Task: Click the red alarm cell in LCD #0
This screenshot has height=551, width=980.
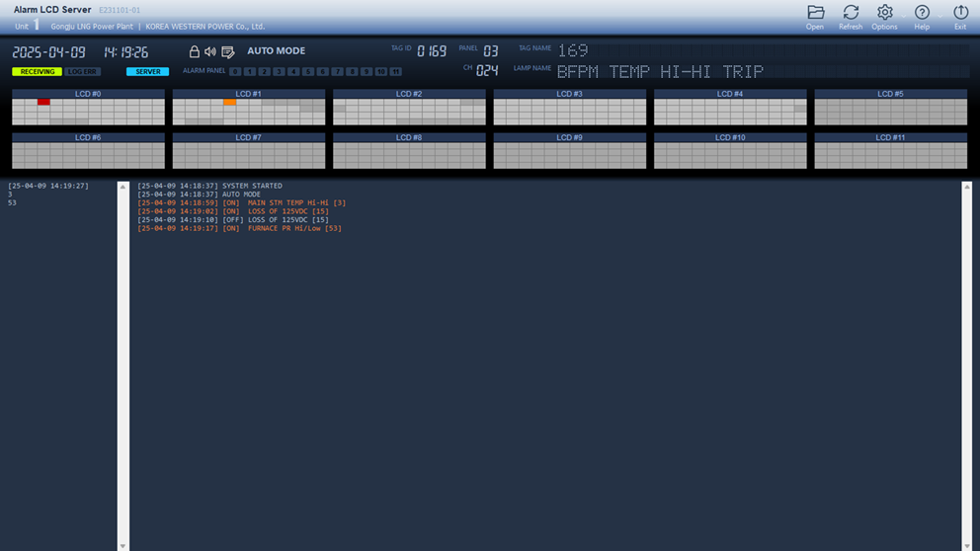Action: [43, 102]
